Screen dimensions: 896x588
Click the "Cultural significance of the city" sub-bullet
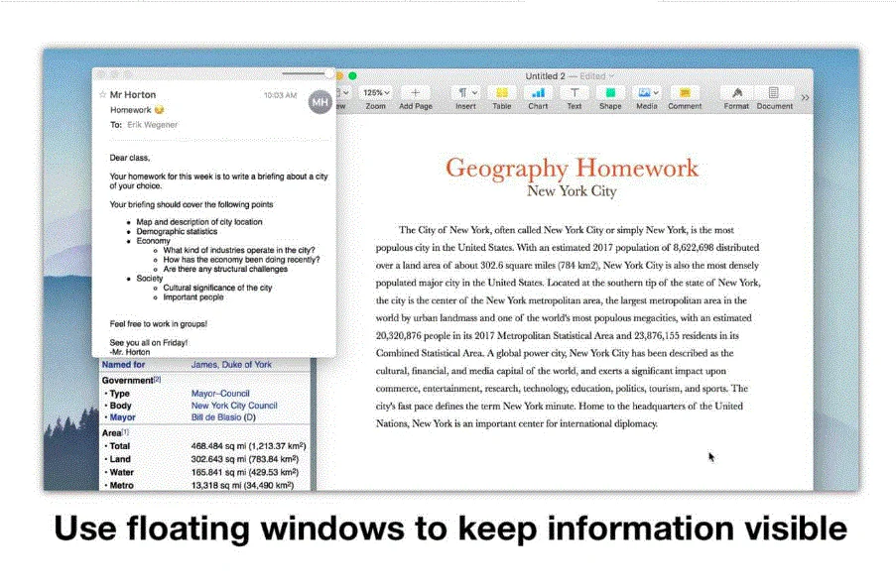(x=217, y=288)
